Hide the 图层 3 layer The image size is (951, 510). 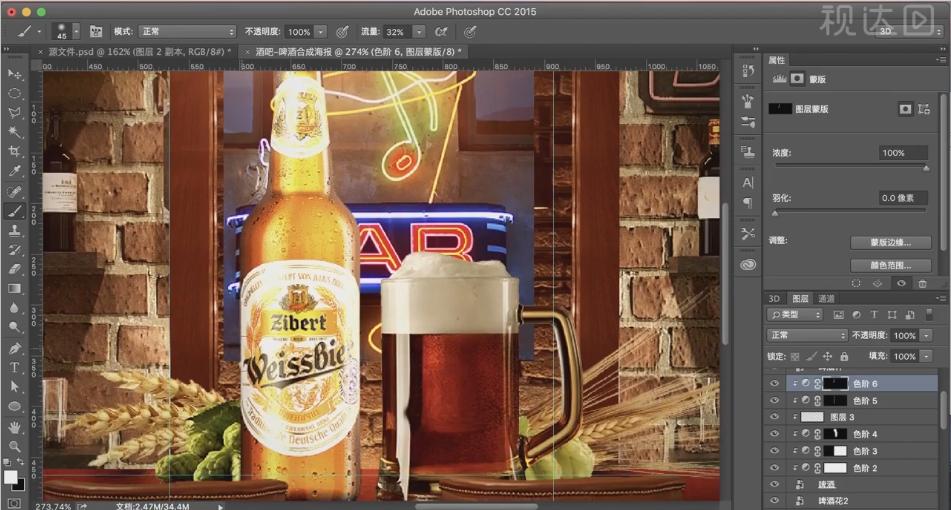click(x=774, y=417)
